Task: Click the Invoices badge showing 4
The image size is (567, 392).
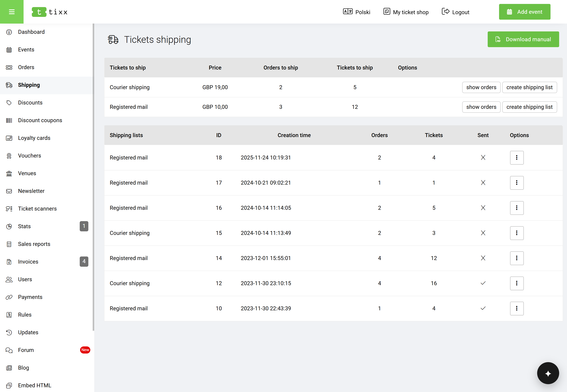Action: click(x=84, y=262)
